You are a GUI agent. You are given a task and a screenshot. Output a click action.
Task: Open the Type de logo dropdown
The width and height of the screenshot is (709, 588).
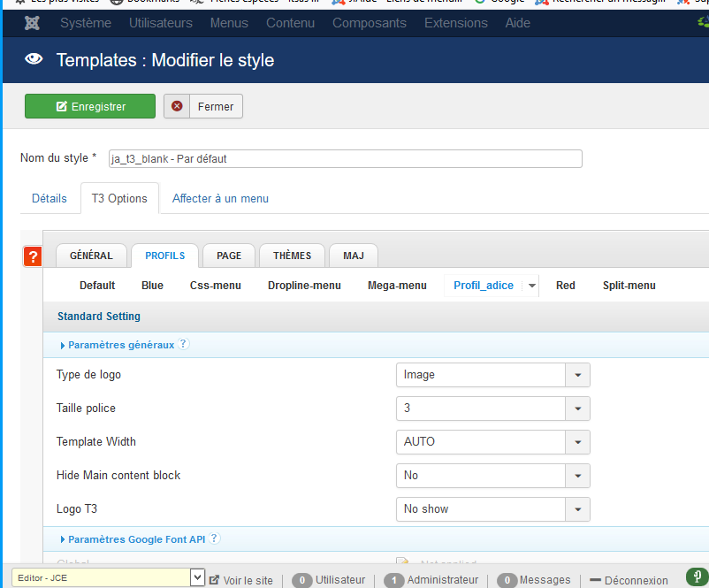tap(577, 375)
